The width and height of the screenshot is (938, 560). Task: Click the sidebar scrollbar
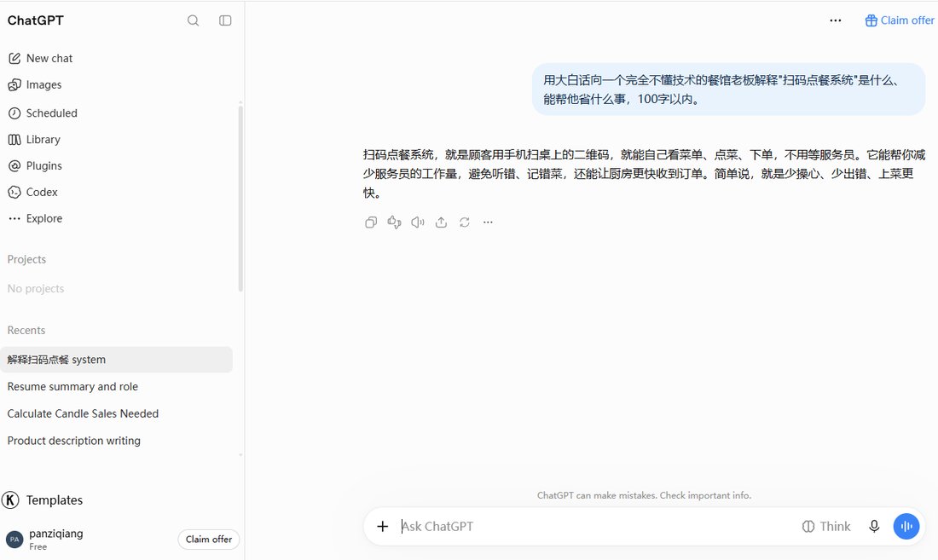pos(240,197)
